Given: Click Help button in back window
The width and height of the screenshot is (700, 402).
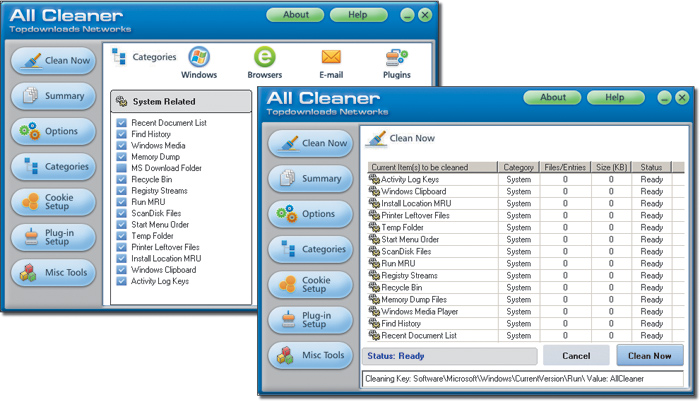Looking at the screenshot, I should point(358,15).
